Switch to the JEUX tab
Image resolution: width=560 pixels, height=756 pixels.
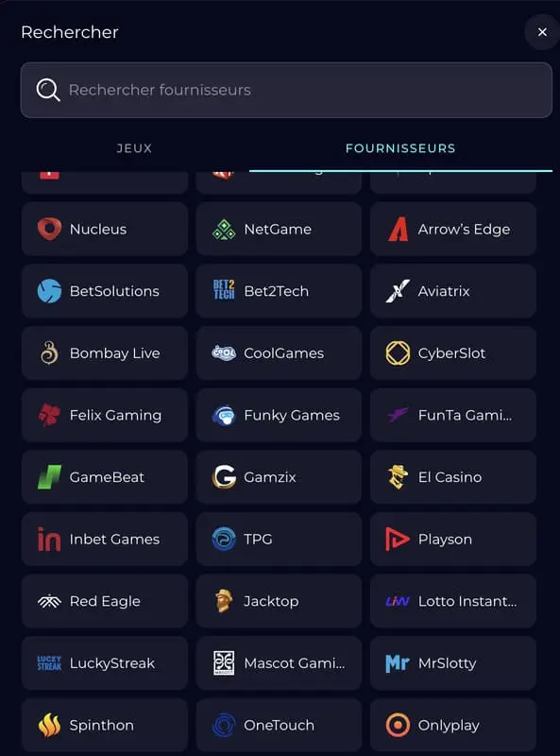(x=134, y=148)
